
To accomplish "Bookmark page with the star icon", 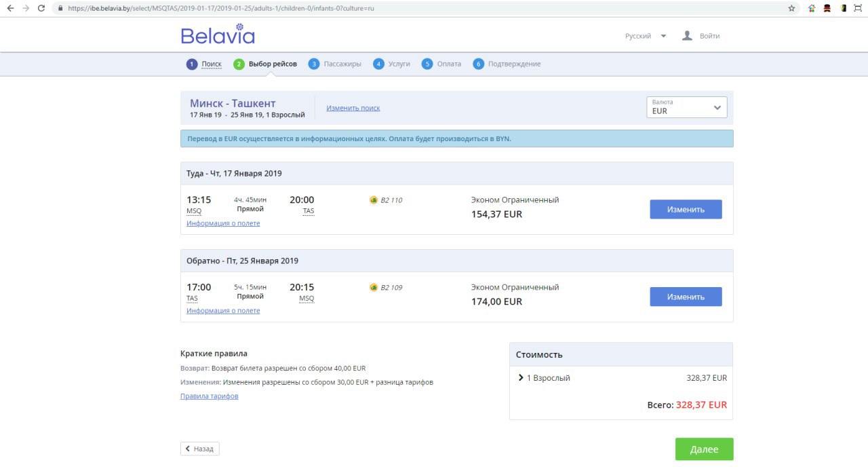I will click(791, 8).
